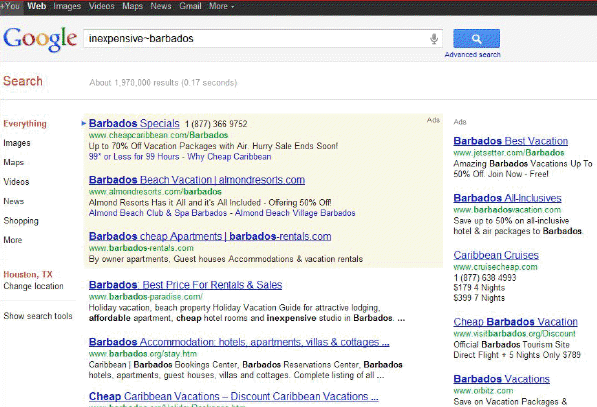Open 'Barbados: Best Price For Rentals & Sales' result
The image size is (597, 407).
[x=185, y=285]
